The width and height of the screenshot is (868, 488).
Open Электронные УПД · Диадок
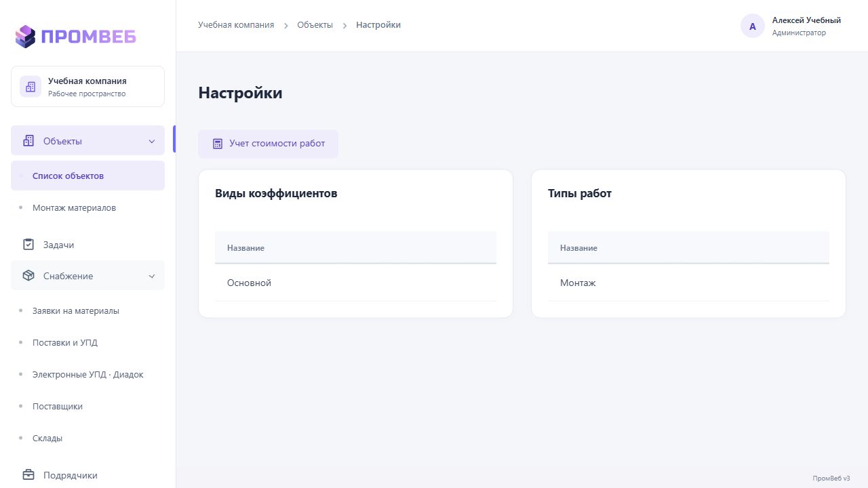point(87,374)
